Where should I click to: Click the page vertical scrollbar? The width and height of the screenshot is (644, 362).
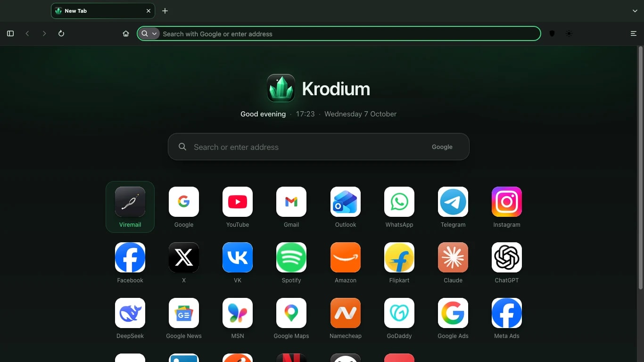(640, 168)
